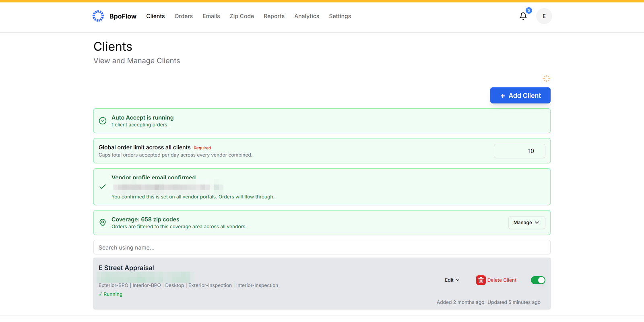Click the Add Client button
The height and width of the screenshot is (322, 644).
coord(520,95)
